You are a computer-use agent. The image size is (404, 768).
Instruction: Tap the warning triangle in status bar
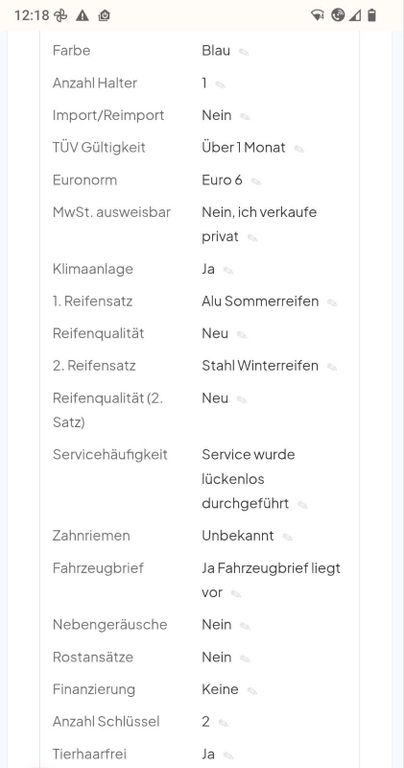(82, 16)
